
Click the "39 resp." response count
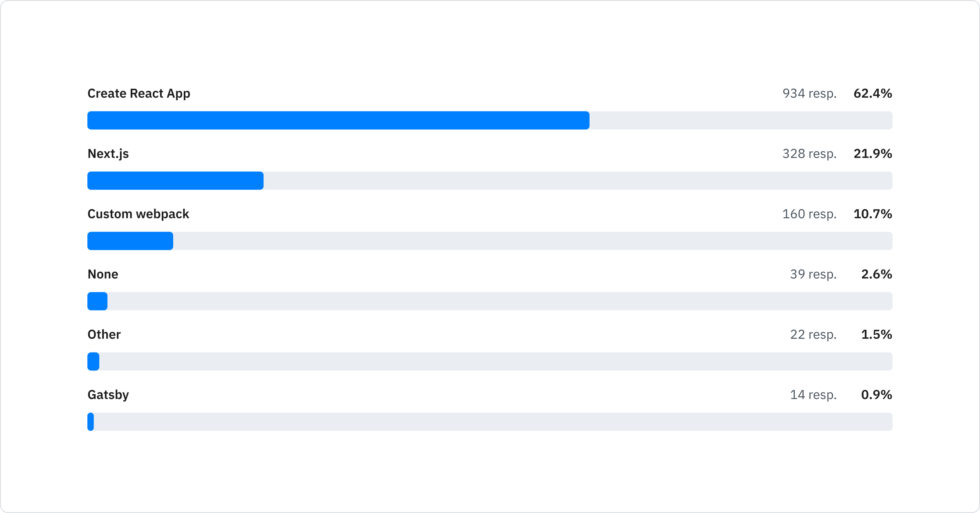point(813,274)
